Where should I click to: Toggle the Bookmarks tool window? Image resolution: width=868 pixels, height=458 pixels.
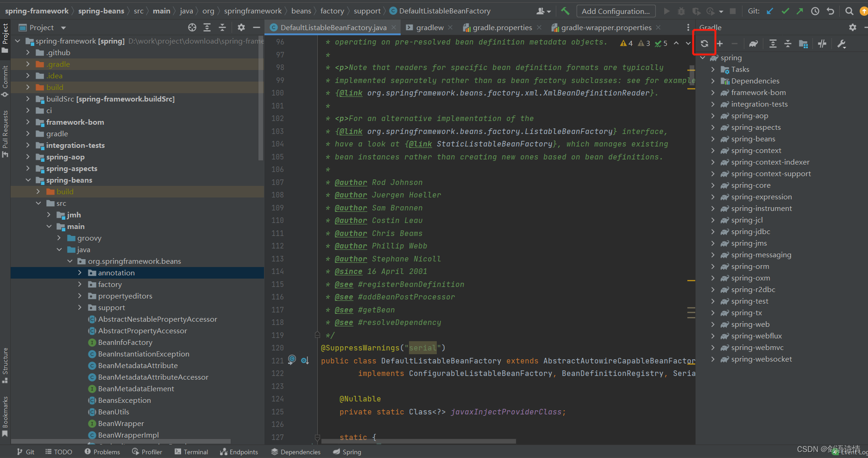point(5,416)
